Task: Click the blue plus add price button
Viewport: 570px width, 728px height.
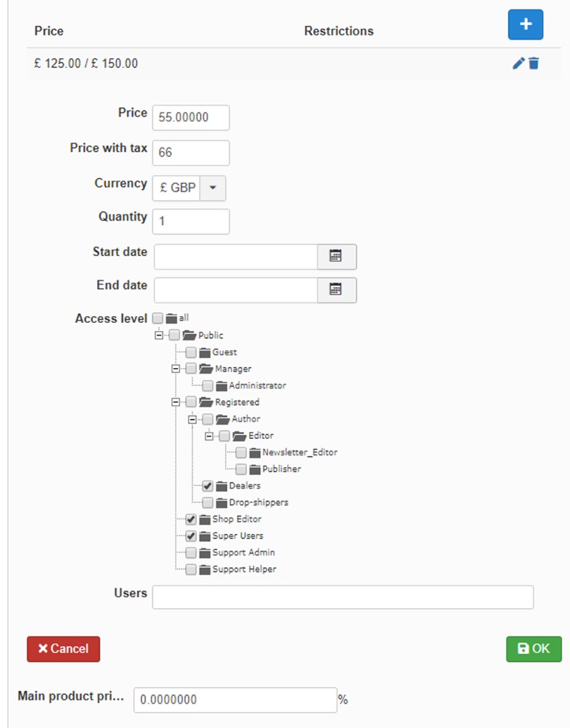Action: (526, 25)
